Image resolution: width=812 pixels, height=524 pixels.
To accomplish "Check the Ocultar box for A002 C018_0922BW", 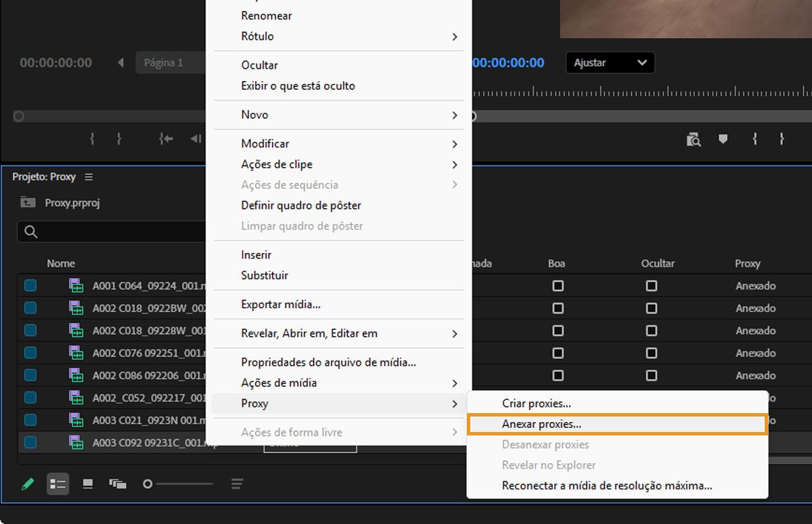I will click(652, 308).
